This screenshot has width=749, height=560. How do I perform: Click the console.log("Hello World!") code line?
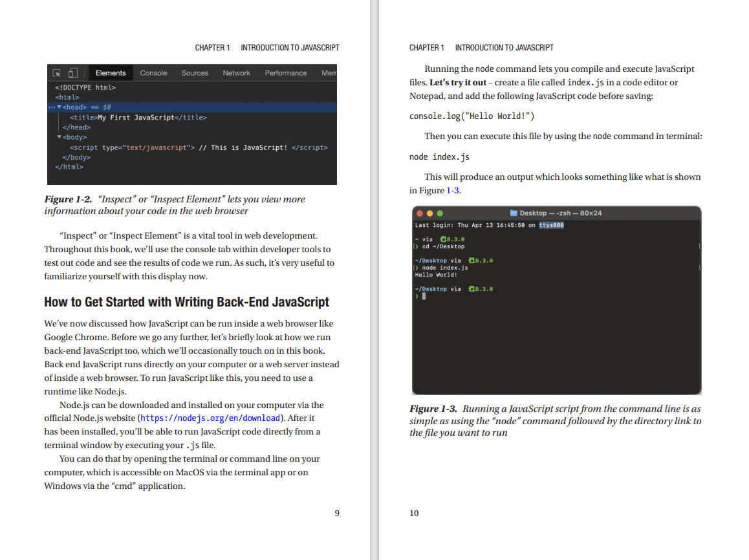[x=472, y=116]
